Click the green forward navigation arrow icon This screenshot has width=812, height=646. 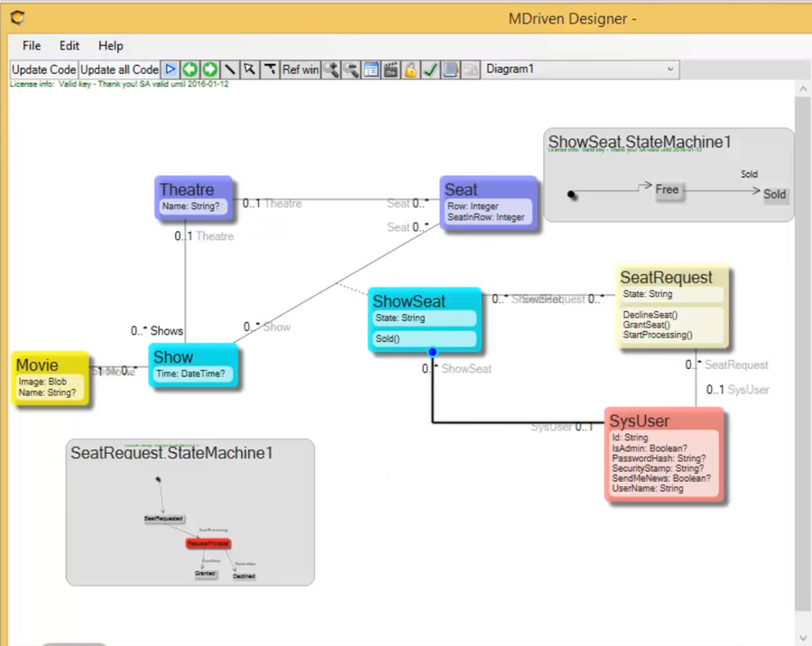coord(209,69)
